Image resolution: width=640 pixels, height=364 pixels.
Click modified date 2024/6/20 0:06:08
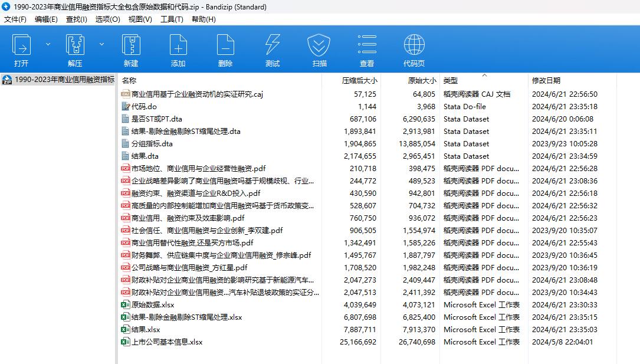[x=563, y=119]
